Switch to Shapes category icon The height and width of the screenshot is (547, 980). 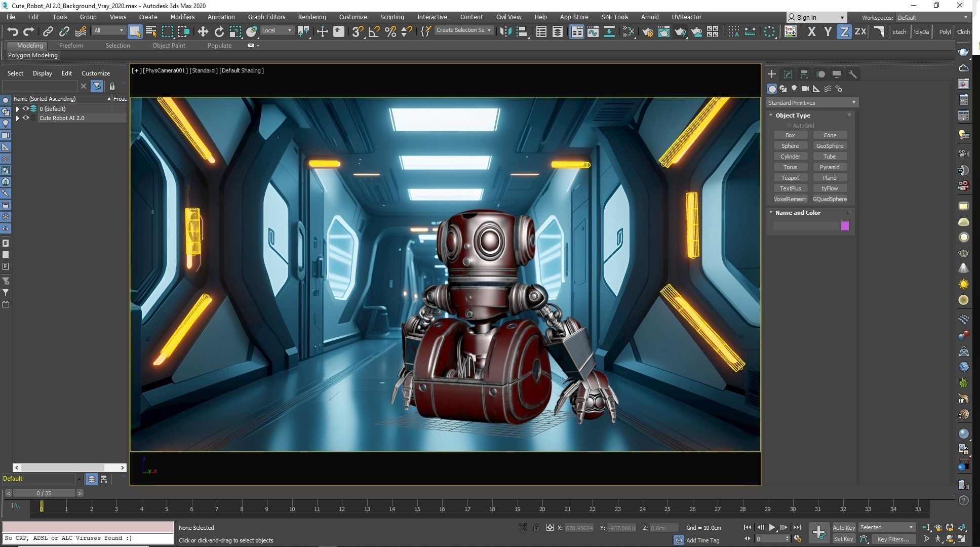783,89
